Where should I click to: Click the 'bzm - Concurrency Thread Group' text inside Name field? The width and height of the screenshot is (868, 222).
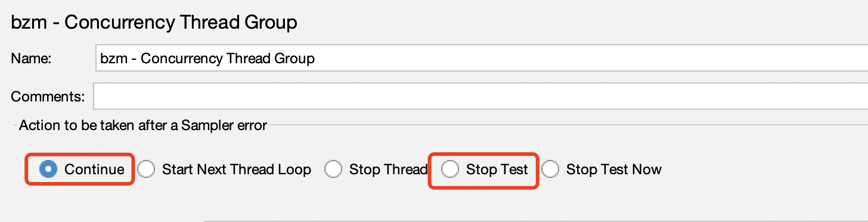[207, 58]
